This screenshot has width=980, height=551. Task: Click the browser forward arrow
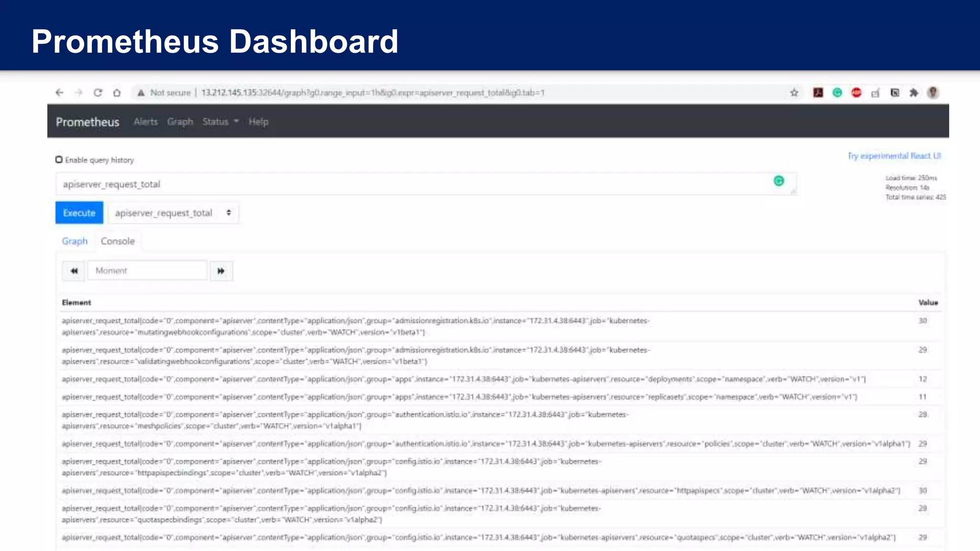(79, 93)
